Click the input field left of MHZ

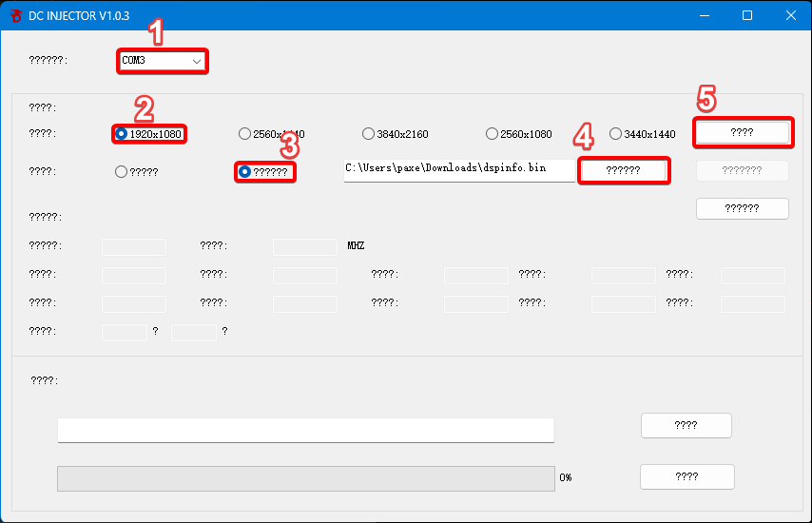305,247
